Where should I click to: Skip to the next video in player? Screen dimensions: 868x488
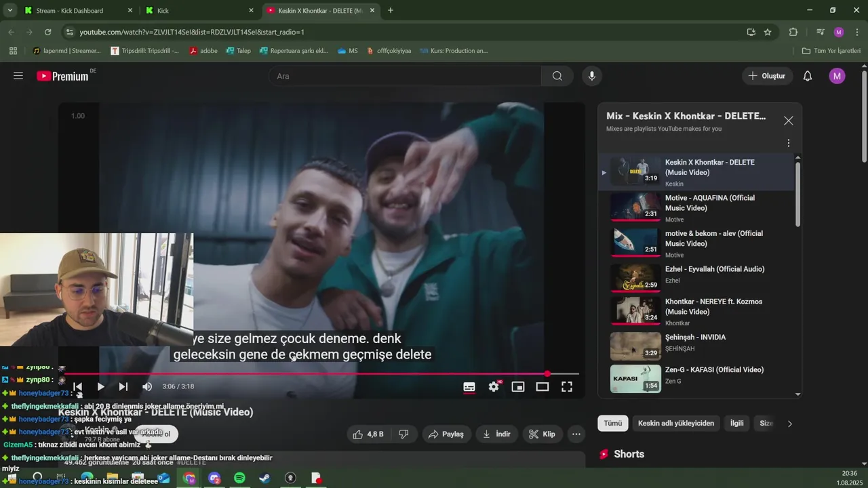pos(123,386)
